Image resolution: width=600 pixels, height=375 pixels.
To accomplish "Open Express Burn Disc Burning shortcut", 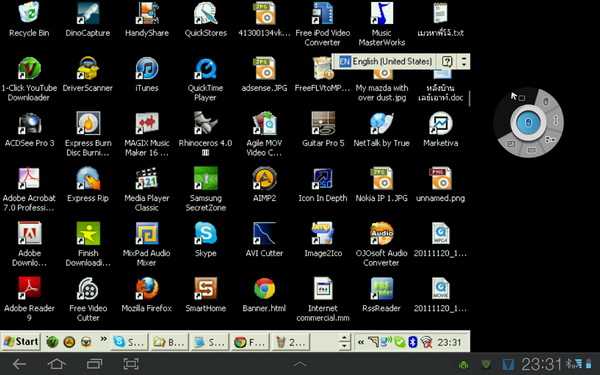I will (88, 134).
